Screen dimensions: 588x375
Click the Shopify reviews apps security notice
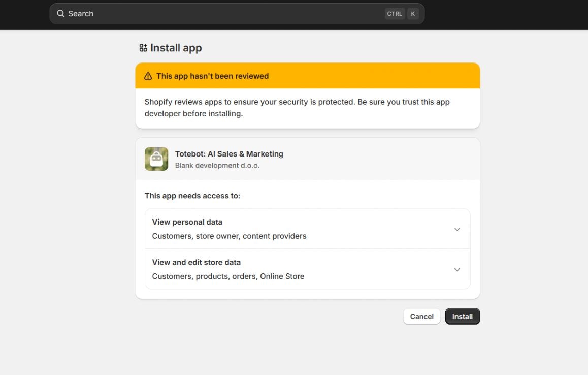tap(297, 108)
